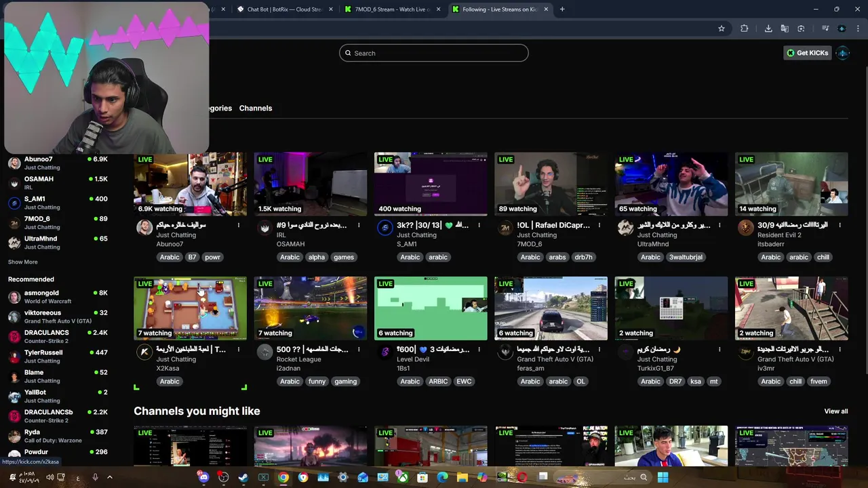Screen dimensions: 868x488
Task: Close the Chat Bot BotRix tab
Action: [x=331, y=9]
